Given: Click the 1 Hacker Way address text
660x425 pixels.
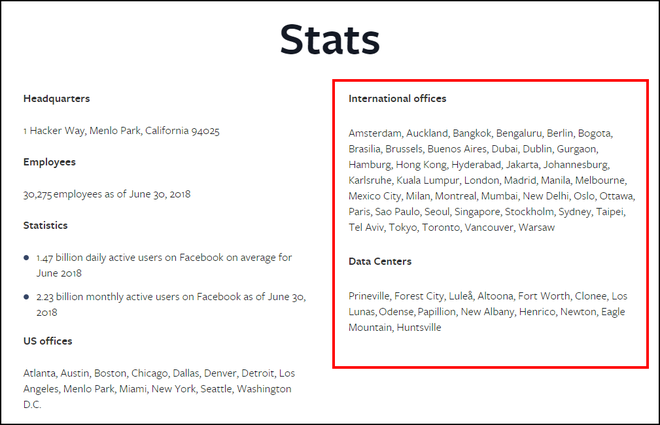Looking at the screenshot, I should click(x=121, y=131).
